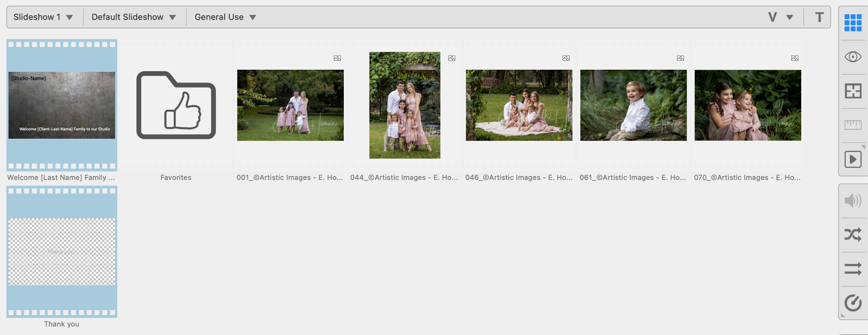This screenshot has width=868, height=335.
Task: Toggle the eye preview icon
Action: click(x=853, y=57)
